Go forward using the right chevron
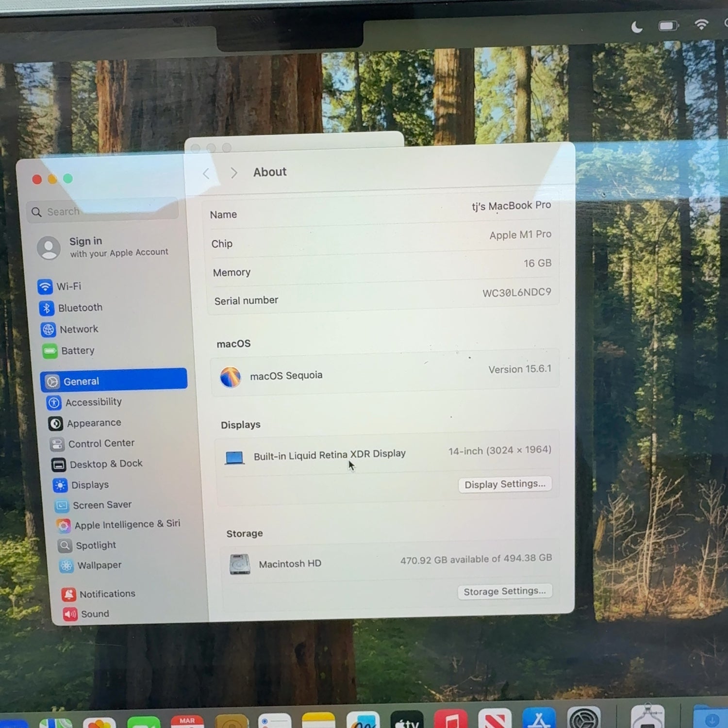The image size is (728, 728). pos(234,173)
